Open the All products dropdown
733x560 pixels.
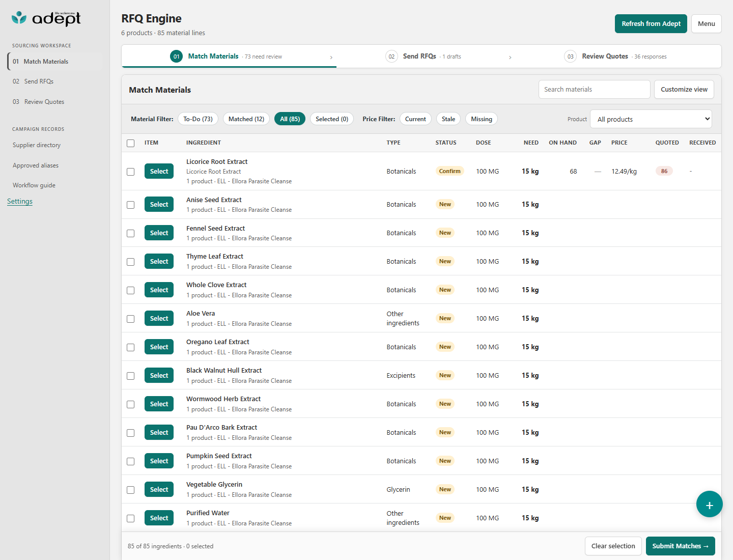click(x=651, y=119)
